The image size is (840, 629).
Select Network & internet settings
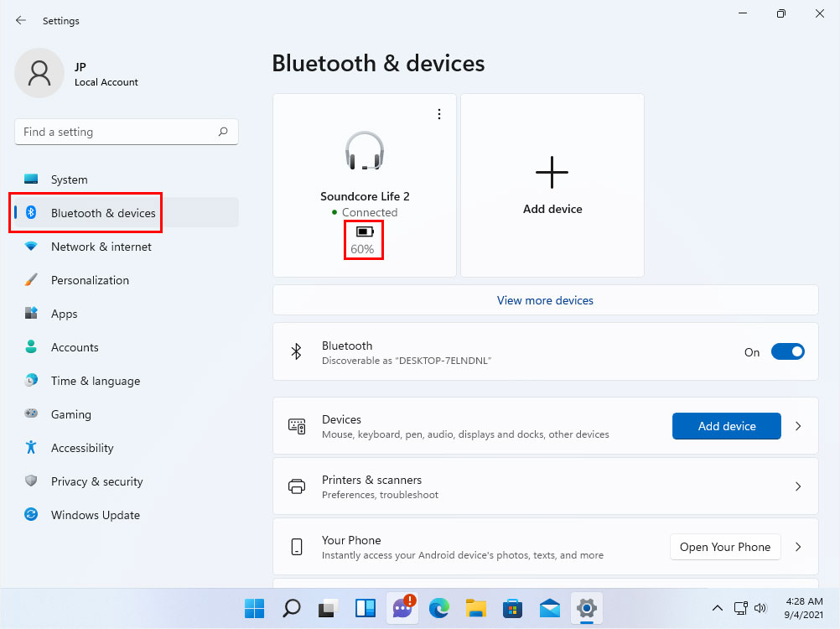pyautogui.click(x=101, y=247)
